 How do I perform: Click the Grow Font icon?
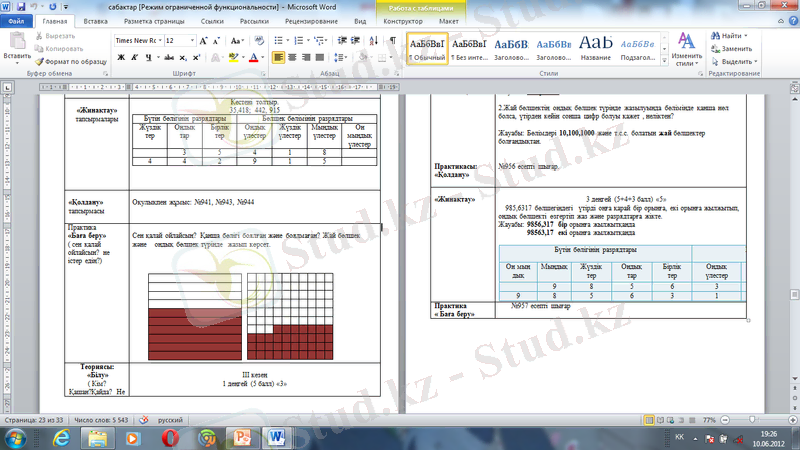pos(204,41)
